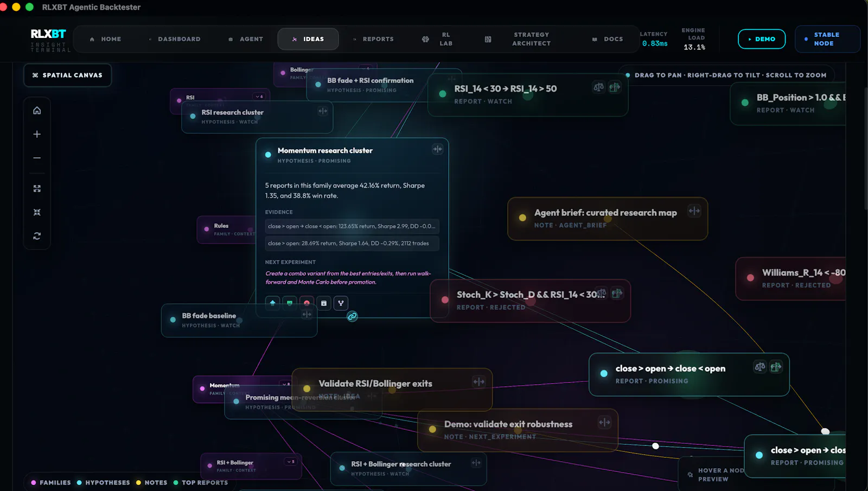Expand Demo: validate exit robustness note
The height and width of the screenshot is (491, 868).
tap(604, 423)
